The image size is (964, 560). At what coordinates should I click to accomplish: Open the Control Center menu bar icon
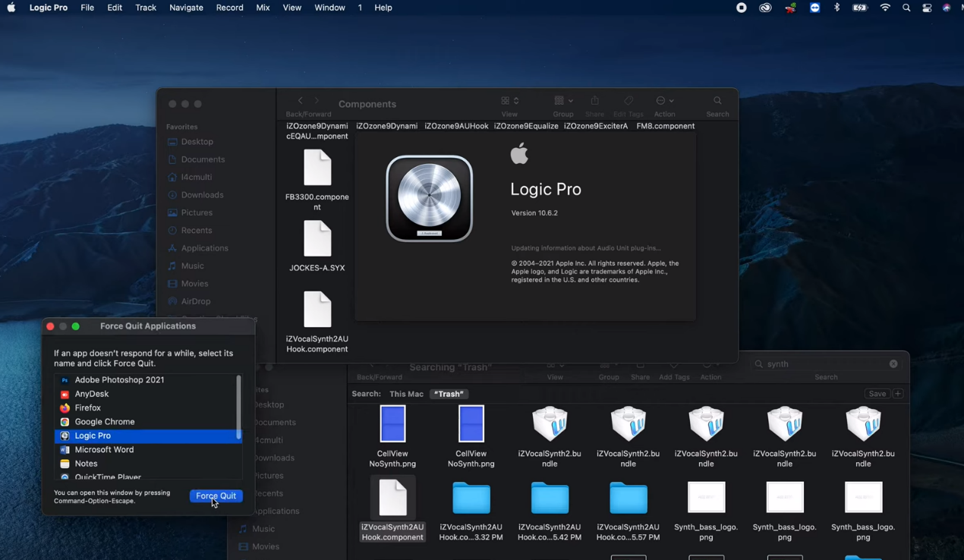(927, 8)
